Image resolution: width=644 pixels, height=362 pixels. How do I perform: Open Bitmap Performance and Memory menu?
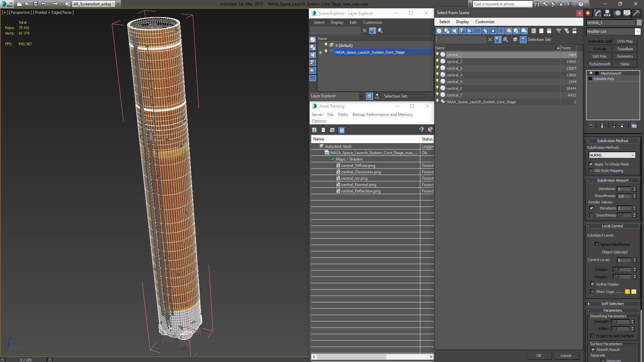(x=382, y=115)
